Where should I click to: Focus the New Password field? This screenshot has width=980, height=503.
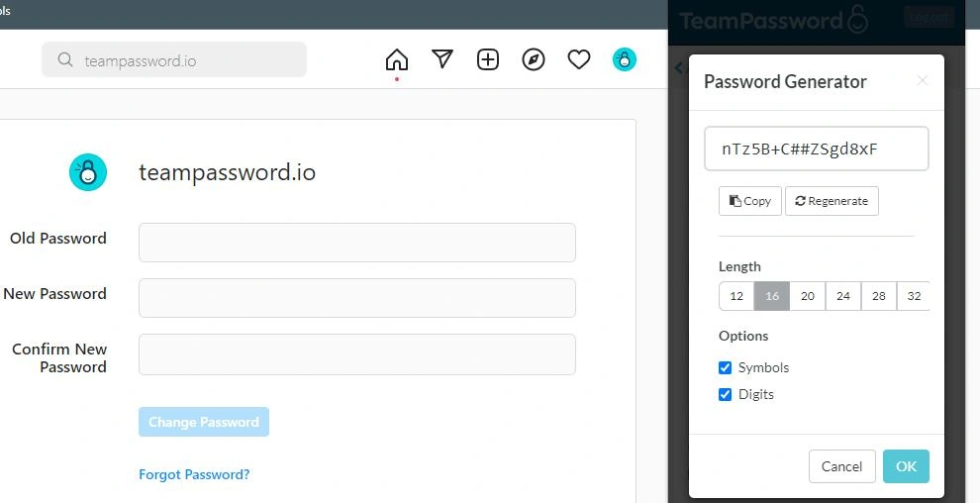(357, 298)
